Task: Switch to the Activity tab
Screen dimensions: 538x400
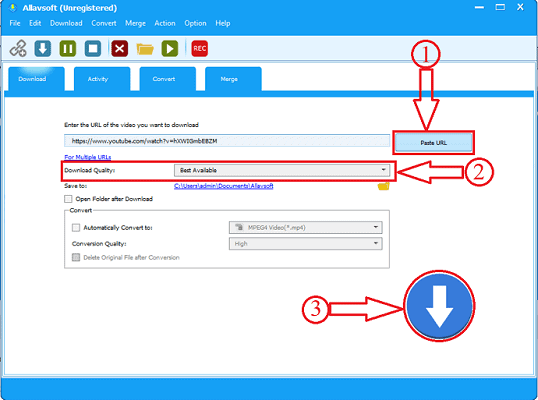Action: coord(102,79)
